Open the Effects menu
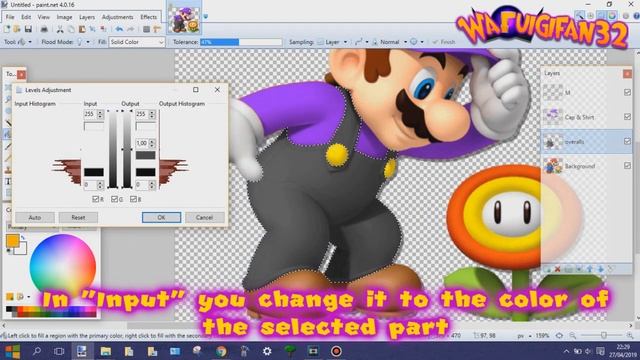Viewport: 640px width, 360px height. (149, 17)
